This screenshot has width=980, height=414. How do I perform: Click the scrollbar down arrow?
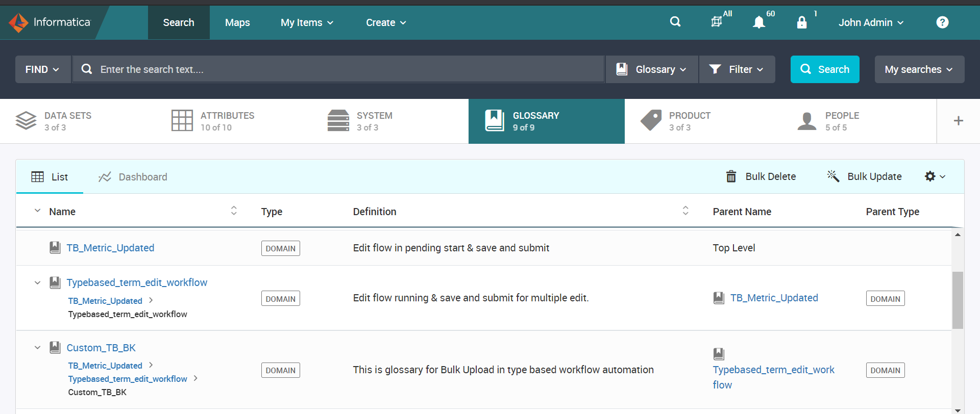(958, 410)
